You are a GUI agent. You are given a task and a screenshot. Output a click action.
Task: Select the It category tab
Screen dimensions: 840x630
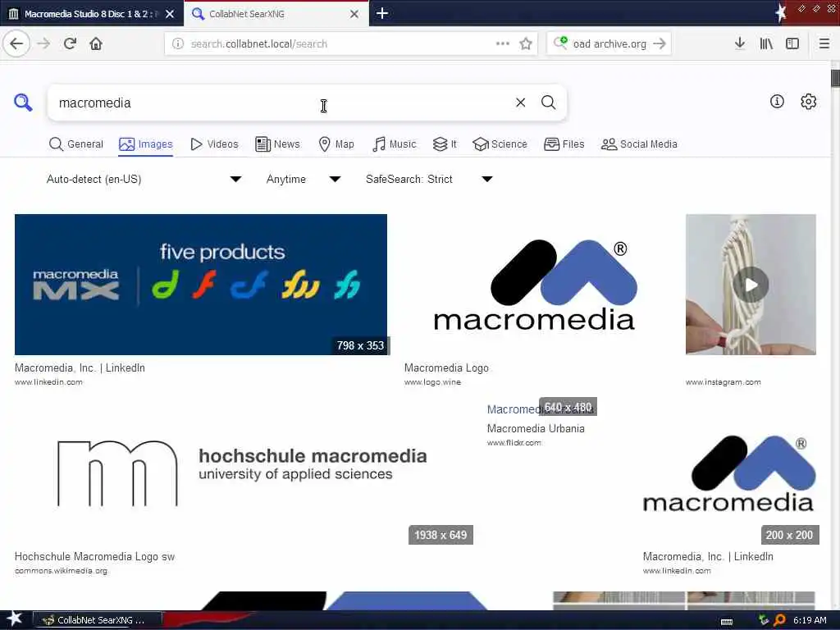point(445,144)
